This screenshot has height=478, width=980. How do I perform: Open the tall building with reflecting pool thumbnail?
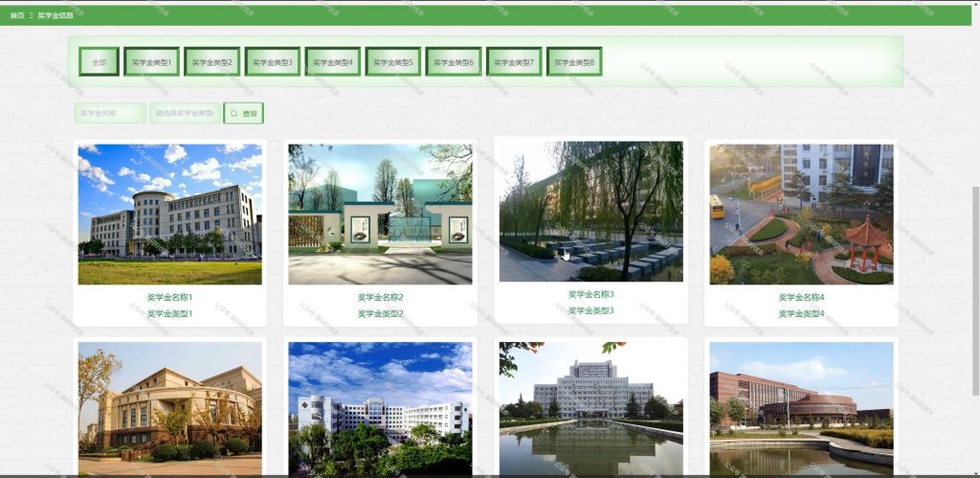591,409
